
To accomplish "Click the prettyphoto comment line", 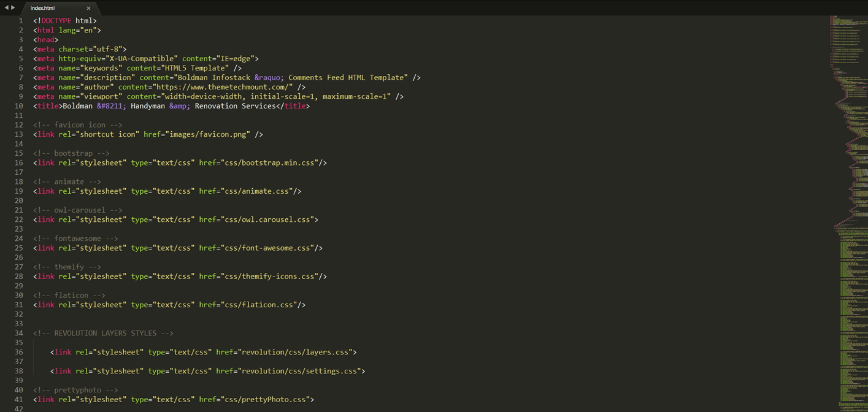I will [x=76, y=390].
